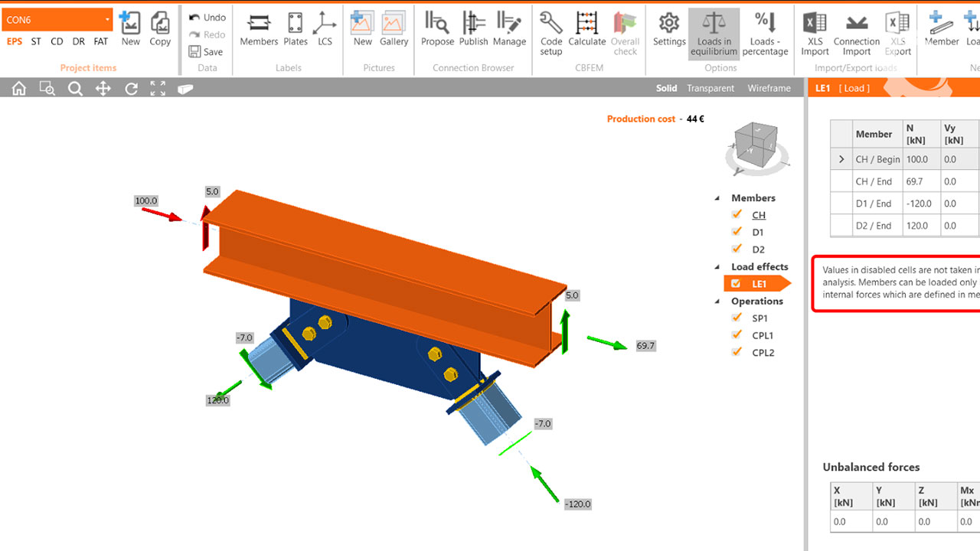Select the pan view tool
The image size is (980, 551).
tap(103, 89)
